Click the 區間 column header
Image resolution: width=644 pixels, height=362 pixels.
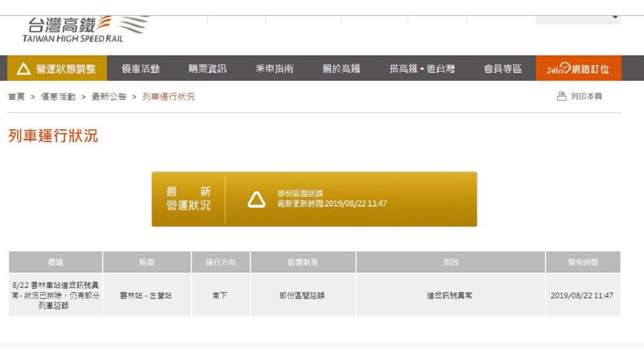click(146, 262)
